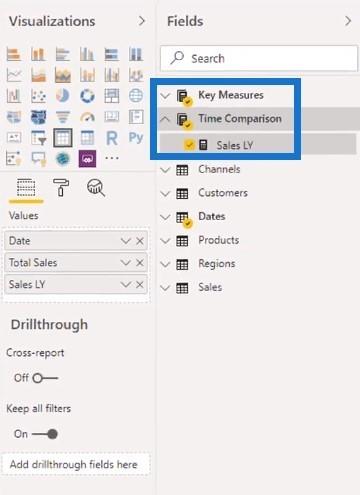Click the Fields search box

pyautogui.click(x=259, y=58)
